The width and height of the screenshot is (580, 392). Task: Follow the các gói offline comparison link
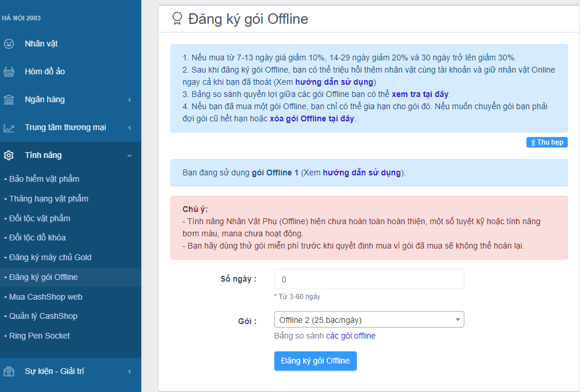pos(350,336)
